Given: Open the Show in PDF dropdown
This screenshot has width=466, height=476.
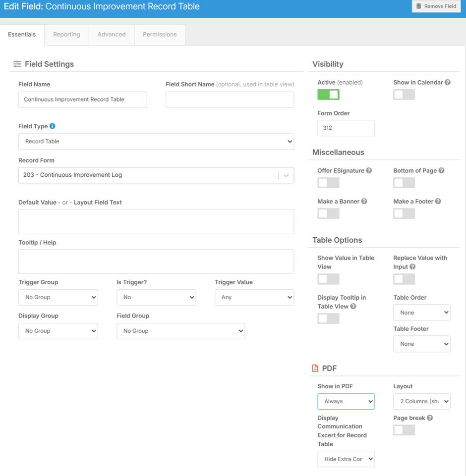Looking at the screenshot, I should pos(346,402).
